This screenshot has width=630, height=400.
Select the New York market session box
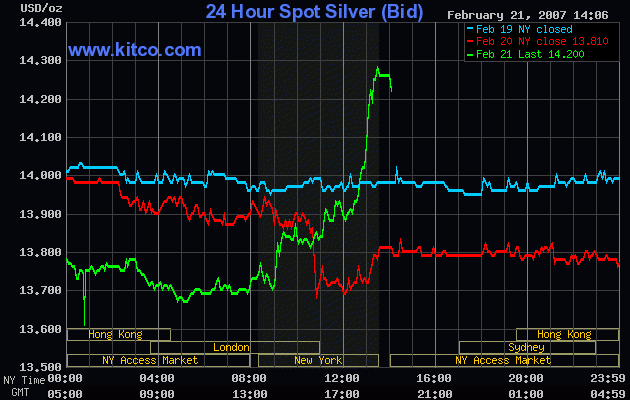pyautogui.click(x=317, y=360)
